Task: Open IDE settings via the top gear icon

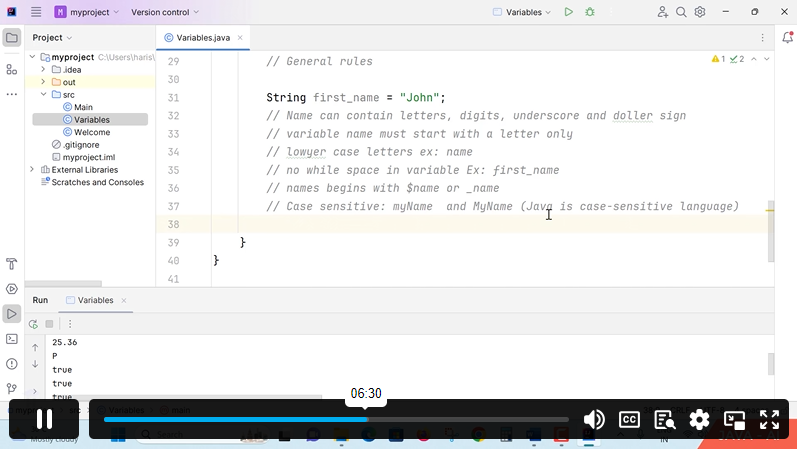Action: pos(700,12)
